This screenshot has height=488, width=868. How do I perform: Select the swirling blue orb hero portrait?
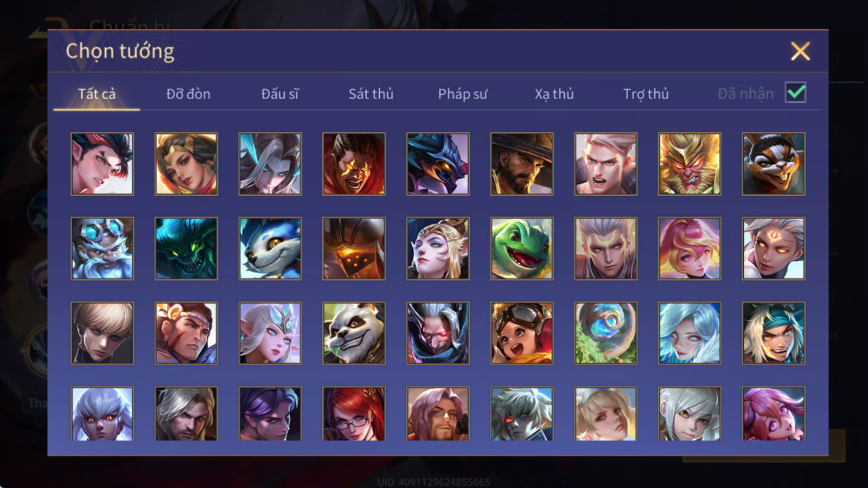pyautogui.click(x=606, y=333)
